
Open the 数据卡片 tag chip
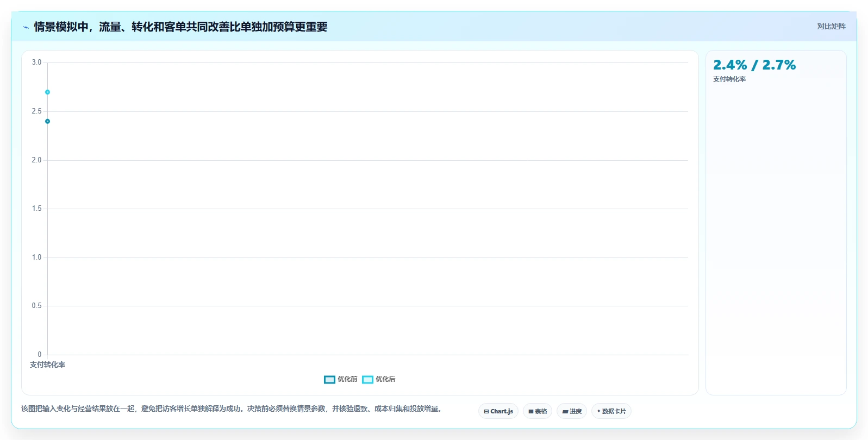(x=611, y=411)
